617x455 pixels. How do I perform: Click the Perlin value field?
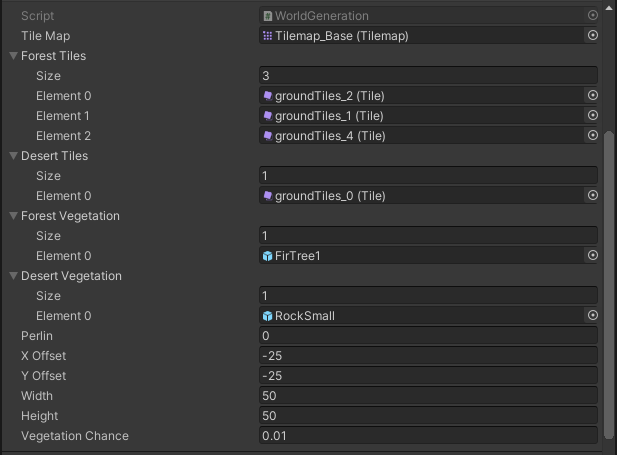[428, 336]
